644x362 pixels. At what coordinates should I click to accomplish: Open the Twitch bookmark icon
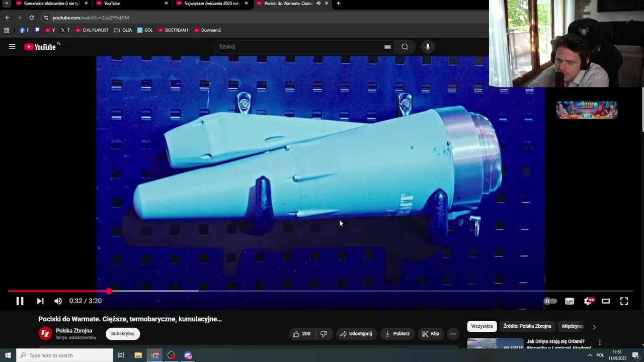[37, 30]
